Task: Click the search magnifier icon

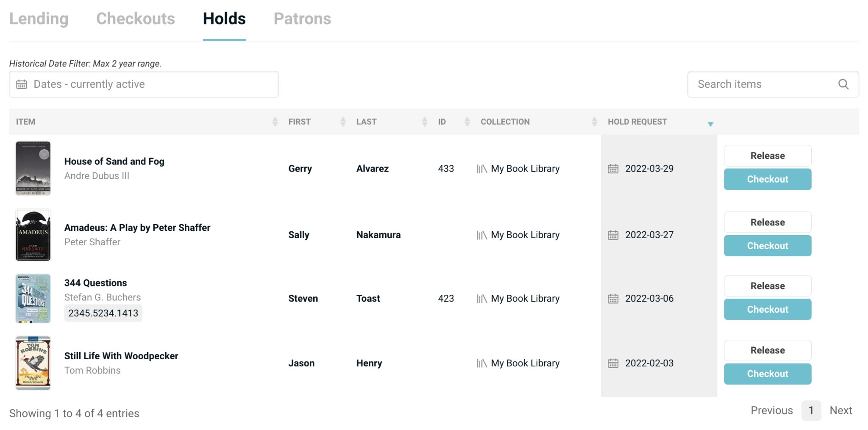Action: point(843,84)
